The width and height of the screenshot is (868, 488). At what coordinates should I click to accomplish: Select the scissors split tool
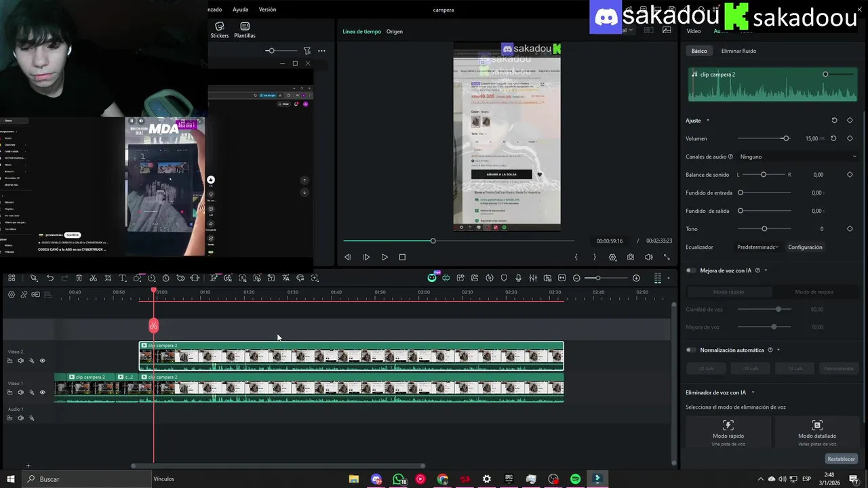(x=93, y=278)
